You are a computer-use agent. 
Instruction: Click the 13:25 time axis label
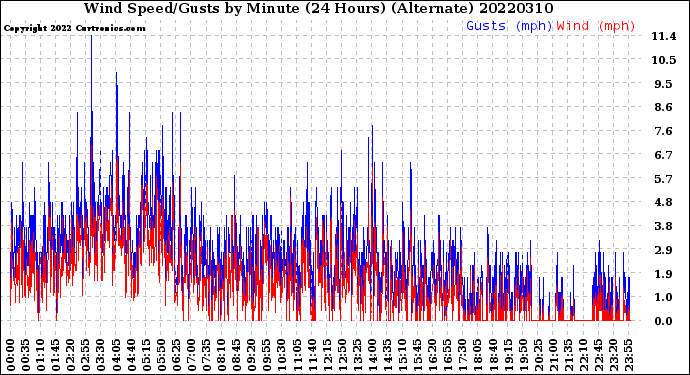point(357,355)
